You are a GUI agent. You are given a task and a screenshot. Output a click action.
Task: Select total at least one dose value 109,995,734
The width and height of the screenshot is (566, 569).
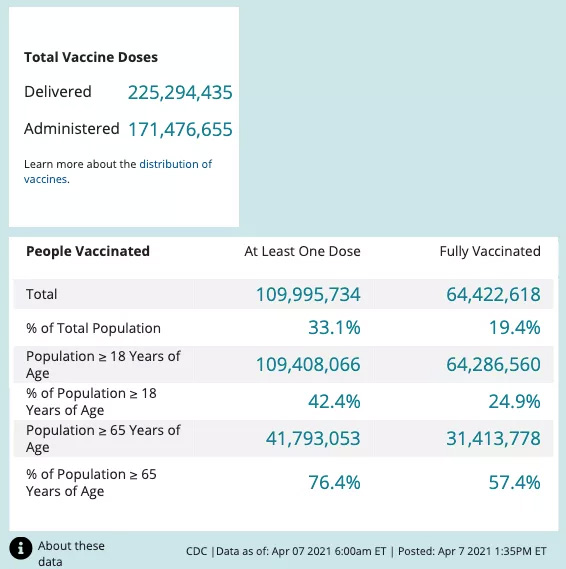coord(308,294)
